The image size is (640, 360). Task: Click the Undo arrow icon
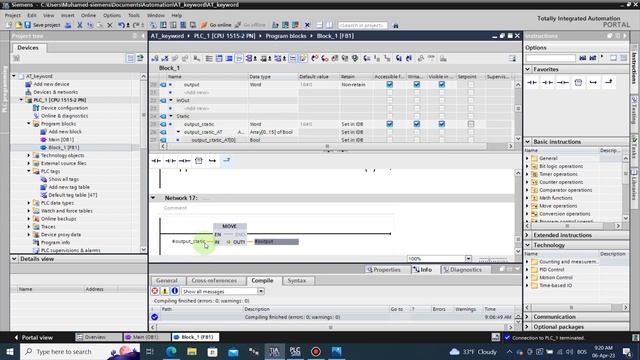121,25
